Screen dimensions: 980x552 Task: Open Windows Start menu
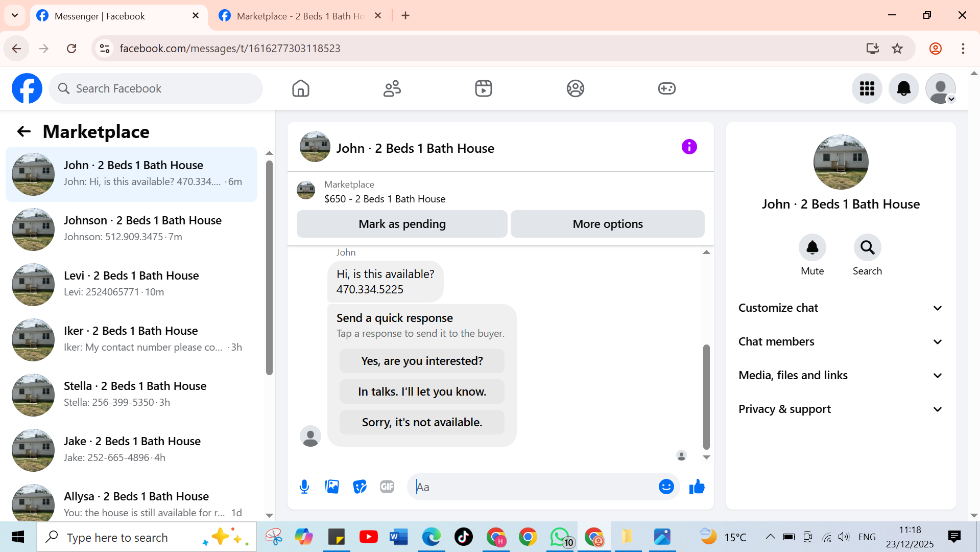(x=18, y=537)
